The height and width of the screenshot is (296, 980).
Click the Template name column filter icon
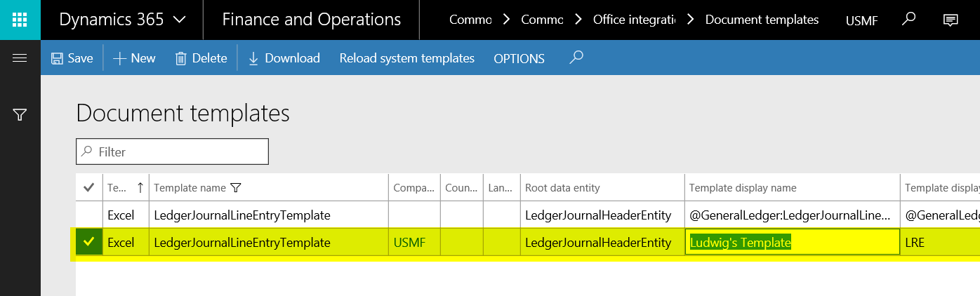(x=236, y=188)
